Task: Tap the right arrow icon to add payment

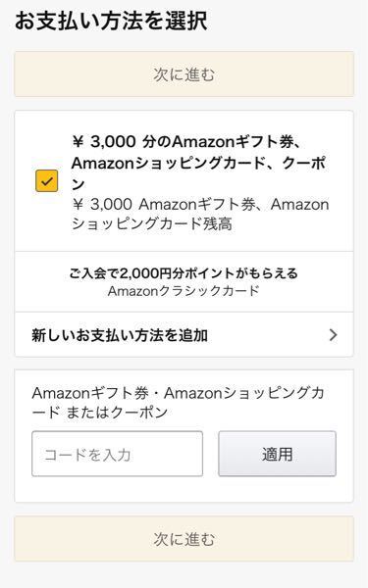Action: pos(333,335)
